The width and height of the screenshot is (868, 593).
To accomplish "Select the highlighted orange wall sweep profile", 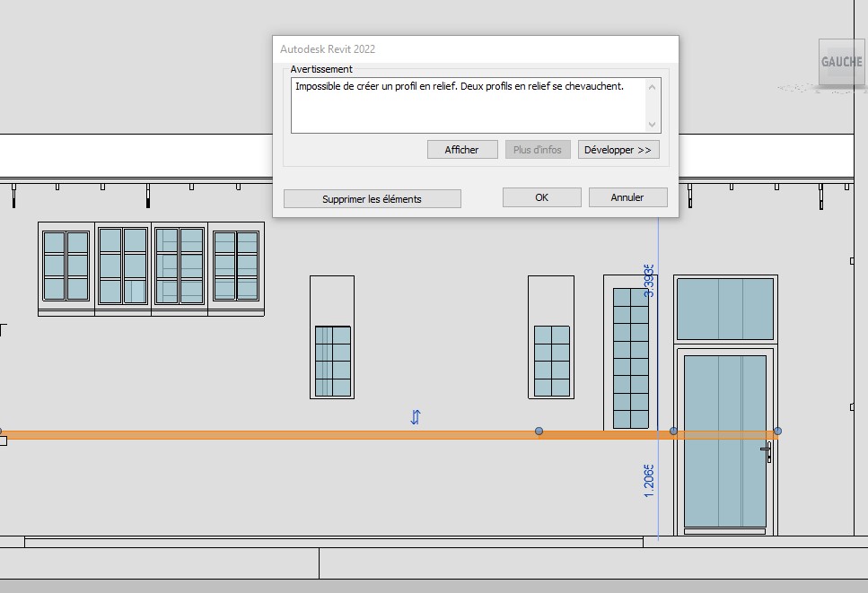I will (x=269, y=435).
